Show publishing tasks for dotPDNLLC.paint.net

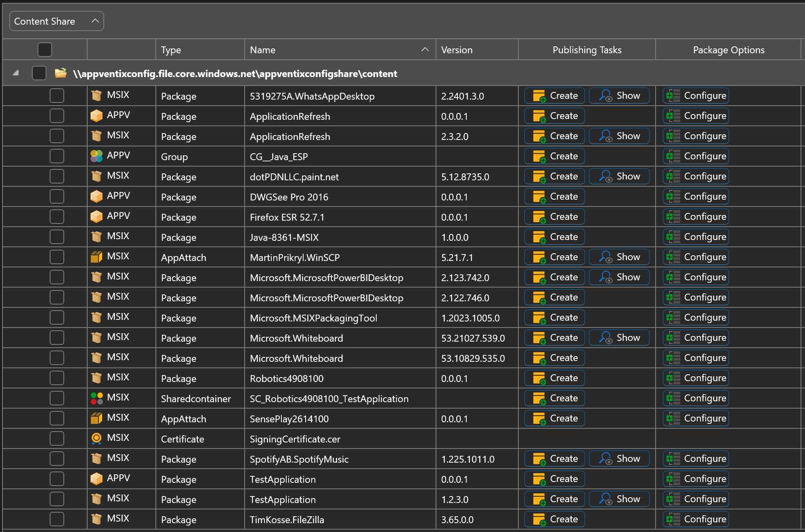coord(619,176)
